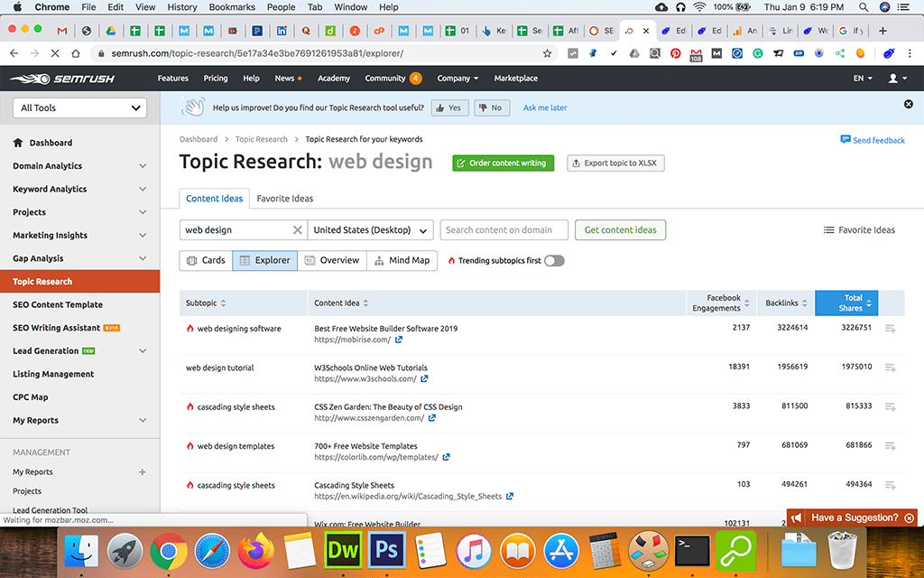Switch to Mind Map view
This screenshot has height=578, width=924.
click(x=402, y=261)
